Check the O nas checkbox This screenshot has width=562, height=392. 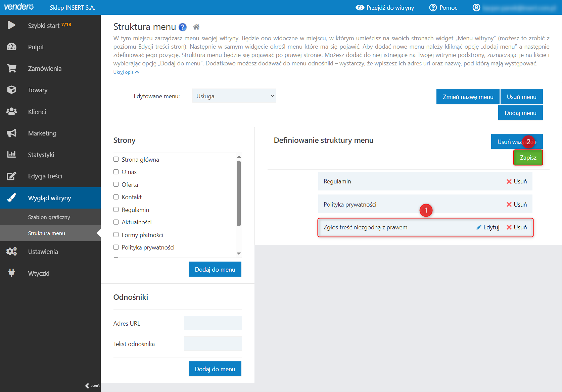[x=116, y=172]
